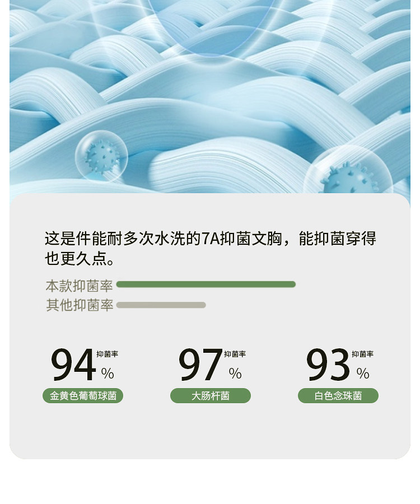
Task: Click the large 93 number
Action: pos(328,365)
